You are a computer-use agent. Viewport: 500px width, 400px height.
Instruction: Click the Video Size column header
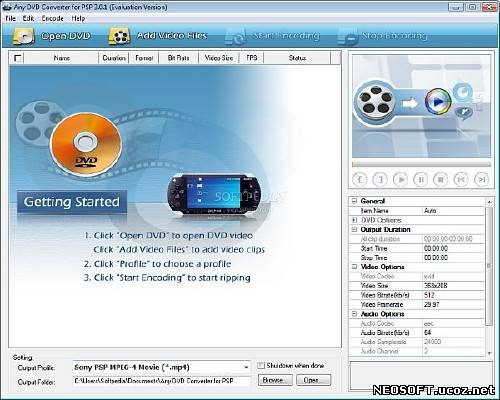pyautogui.click(x=219, y=58)
